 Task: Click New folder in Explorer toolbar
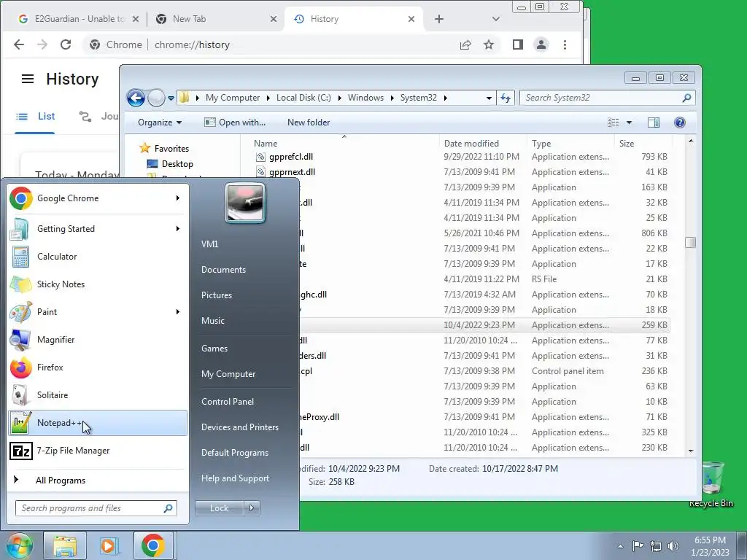309,122
